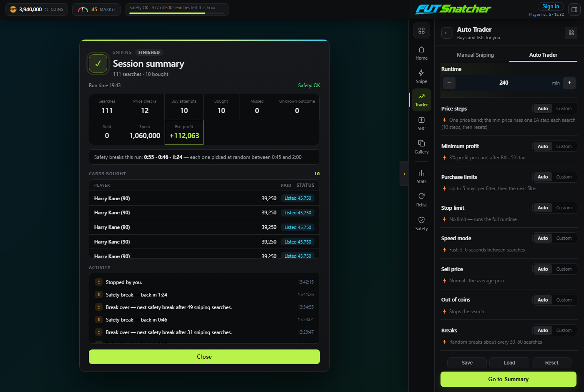Open the Relist sidebar icon
This screenshot has height=392, width=584.
coord(421,200)
